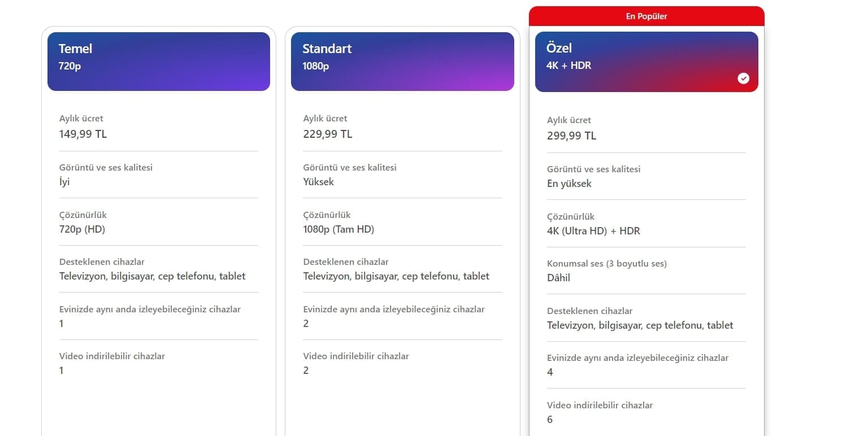Select the Standart 1080p plan card
The image size is (868, 436).
(402, 61)
